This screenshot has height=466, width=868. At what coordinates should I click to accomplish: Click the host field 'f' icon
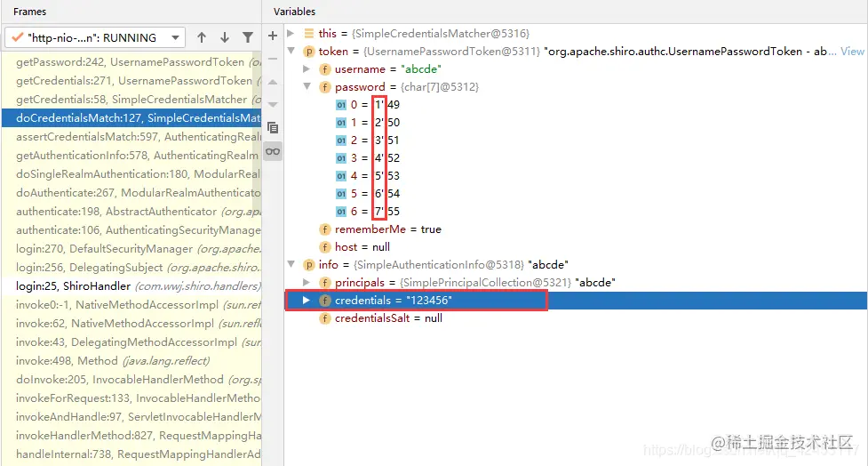(x=325, y=247)
